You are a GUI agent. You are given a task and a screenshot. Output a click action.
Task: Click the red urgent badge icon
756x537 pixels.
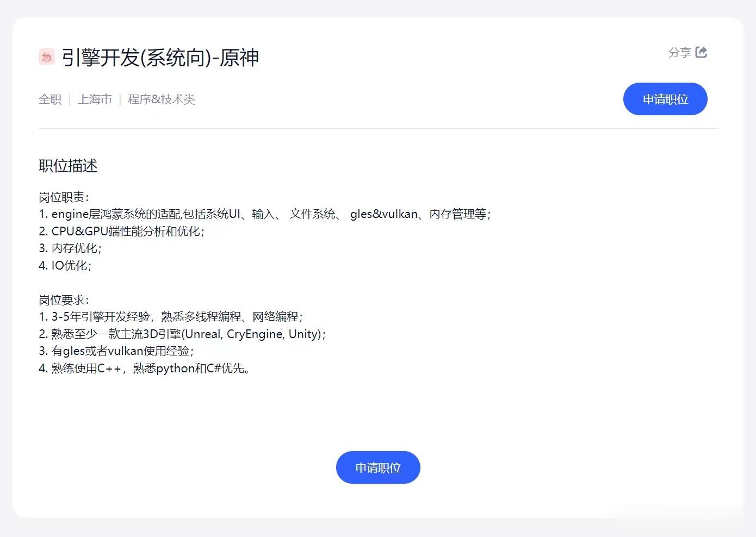pyautogui.click(x=47, y=57)
